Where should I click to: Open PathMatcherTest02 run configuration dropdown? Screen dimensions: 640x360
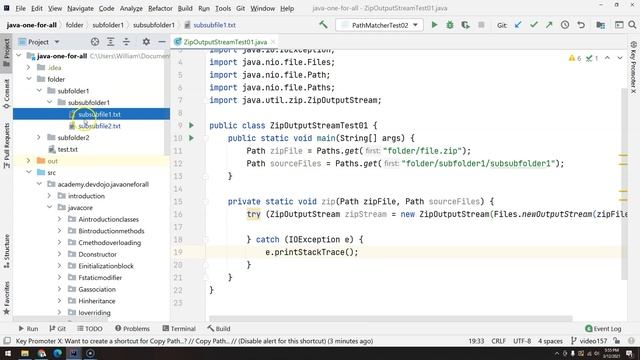(x=379, y=25)
